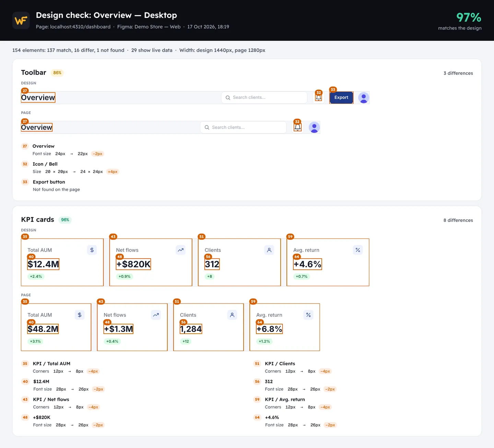Click the 1,284 clients value in Page card
494x448 pixels.
tap(191, 329)
